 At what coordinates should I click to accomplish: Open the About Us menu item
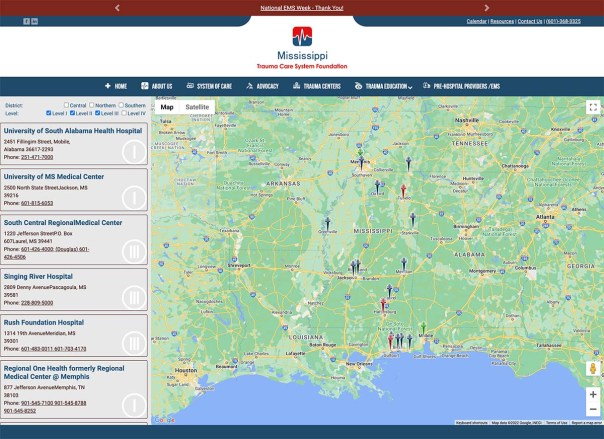[157, 86]
